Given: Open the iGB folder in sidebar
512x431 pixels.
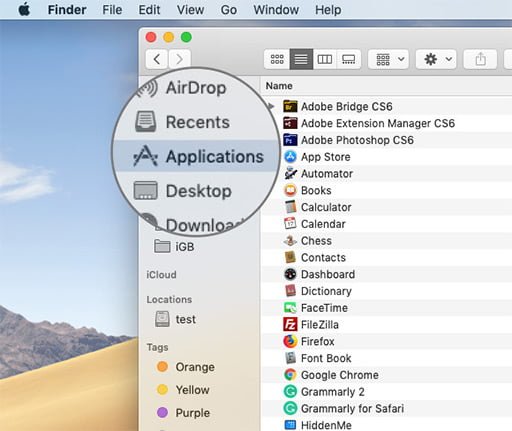Looking at the screenshot, I should click(x=174, y=247).
